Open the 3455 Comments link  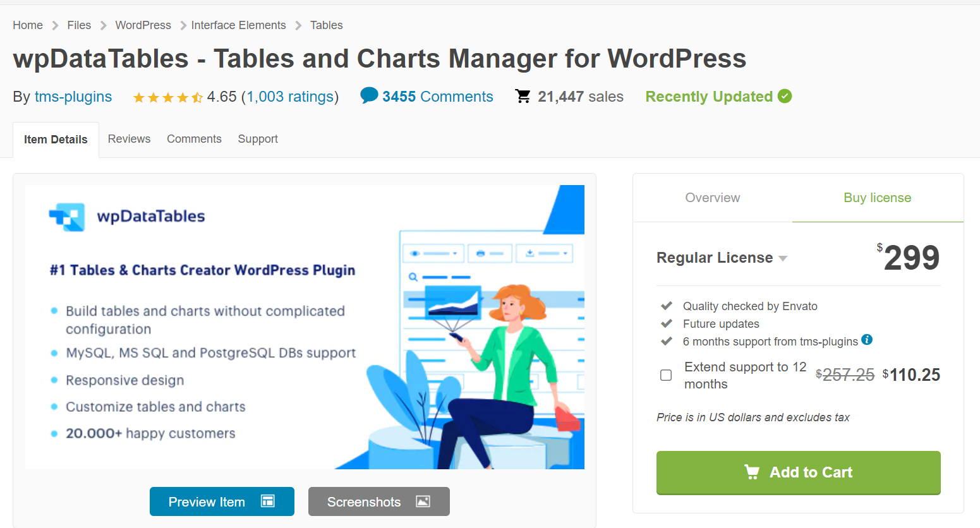coord(437,97)
